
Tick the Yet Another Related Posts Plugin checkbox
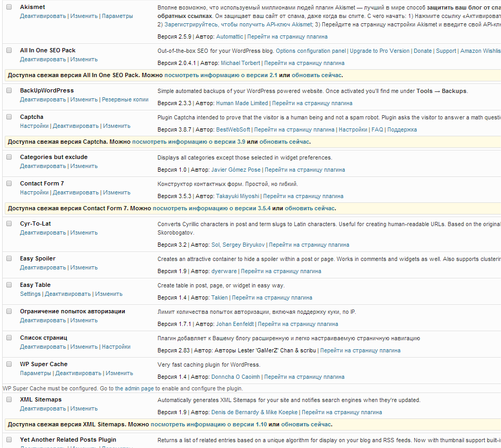tap(9, 440)
